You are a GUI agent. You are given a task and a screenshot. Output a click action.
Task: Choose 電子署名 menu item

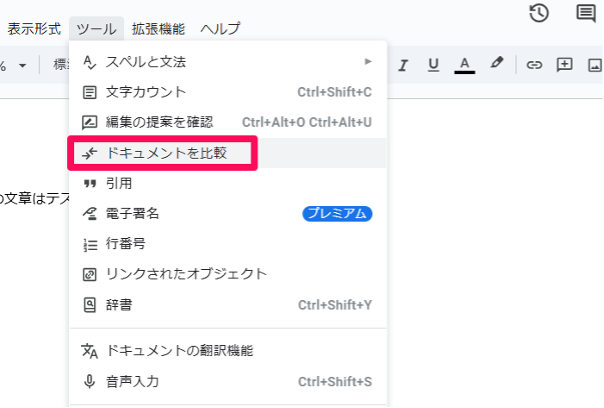(x=228, y=213)
